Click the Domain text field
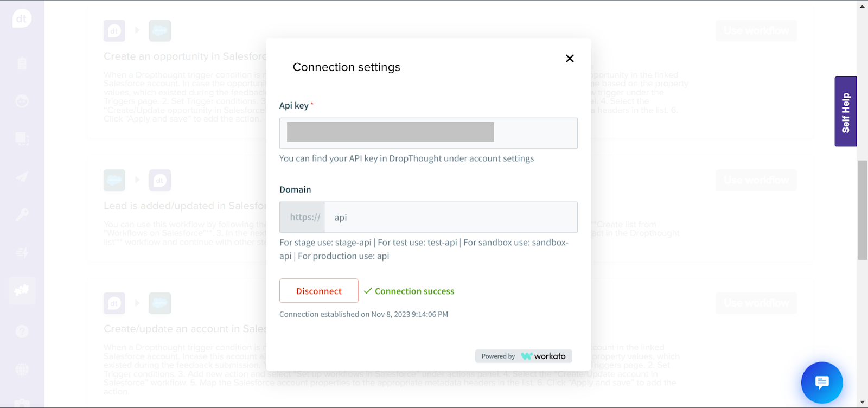Screen dimensions: 868x408 click(450, 218)
